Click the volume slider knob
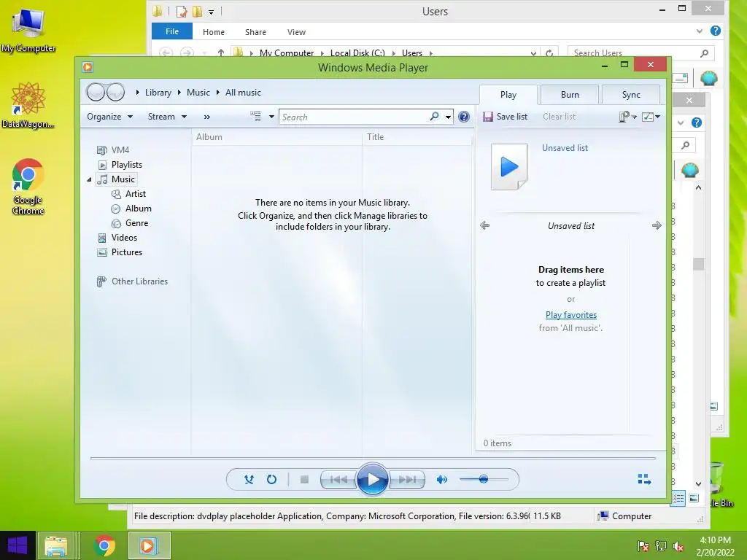 point(484,479)
